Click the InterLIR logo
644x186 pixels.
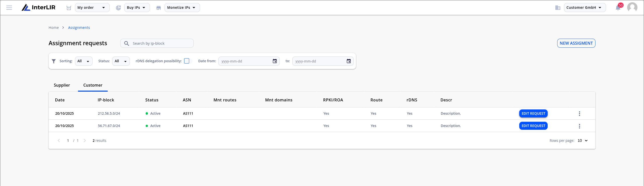coord(38,8)
